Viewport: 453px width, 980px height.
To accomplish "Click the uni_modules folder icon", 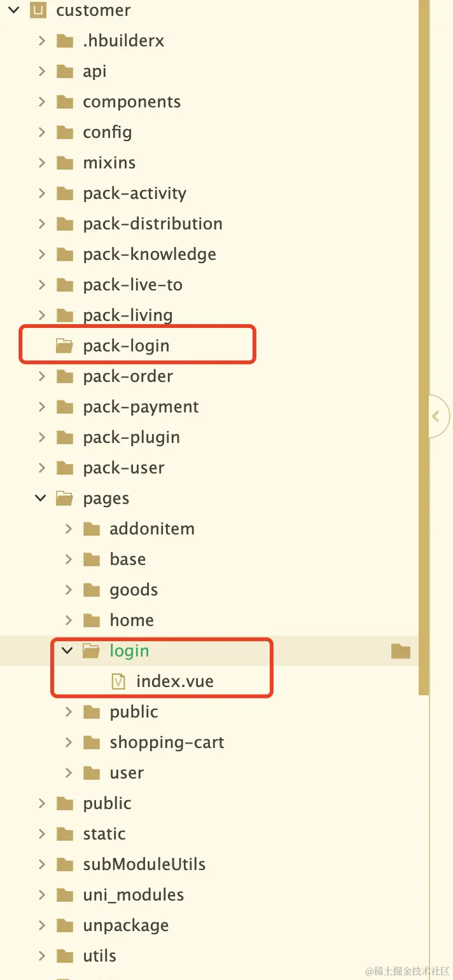I will 65,895.
